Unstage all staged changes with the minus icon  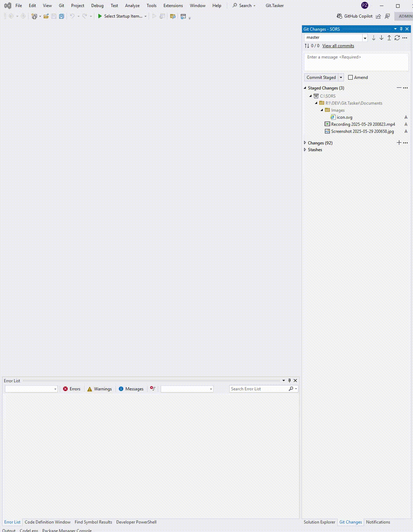tap(399, 88)
